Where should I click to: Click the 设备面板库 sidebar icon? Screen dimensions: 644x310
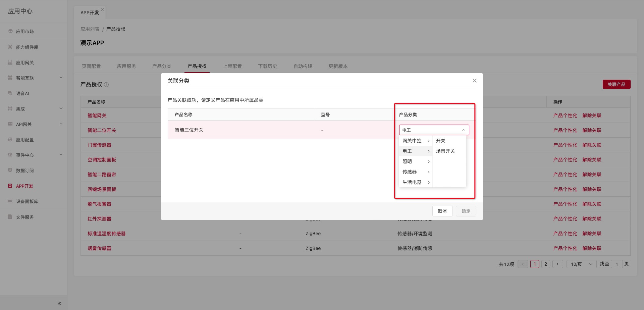pyautogui.click(x=10, y=201)
